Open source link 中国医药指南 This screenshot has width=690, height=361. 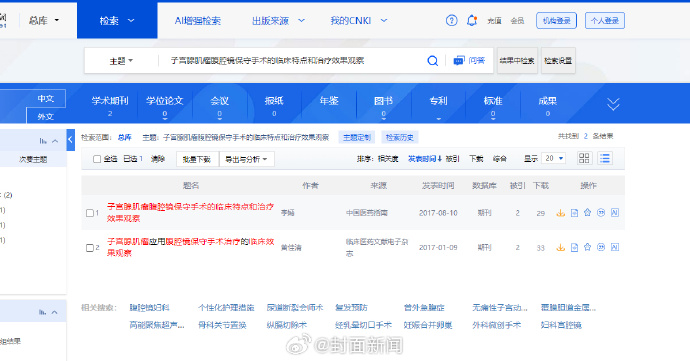tap(367, 213)
